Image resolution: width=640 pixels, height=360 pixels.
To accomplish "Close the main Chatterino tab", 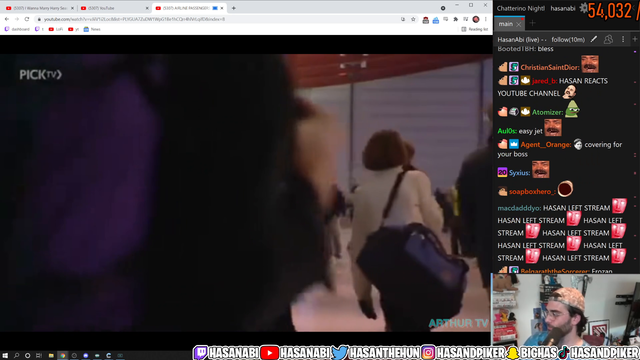I will tap(519, 24).
